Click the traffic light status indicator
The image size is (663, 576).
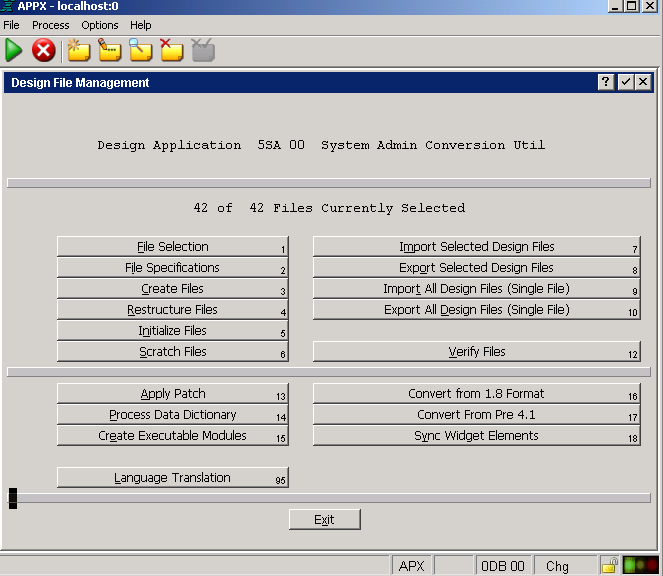pyautogui.click(x=641, y=565)
